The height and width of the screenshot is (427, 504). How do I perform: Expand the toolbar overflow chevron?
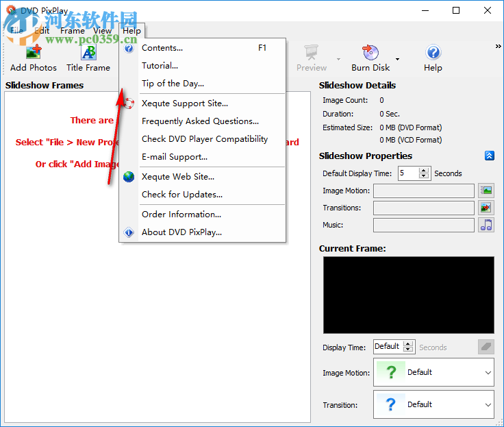tap(498, 47)
